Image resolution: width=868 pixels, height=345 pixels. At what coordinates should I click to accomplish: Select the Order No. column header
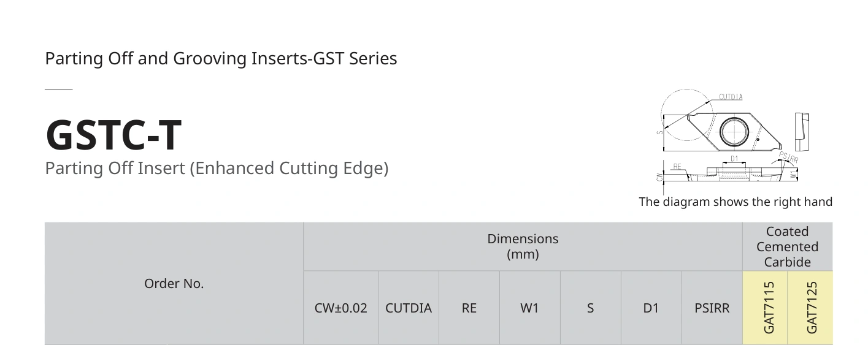click(x=174, y=284)
